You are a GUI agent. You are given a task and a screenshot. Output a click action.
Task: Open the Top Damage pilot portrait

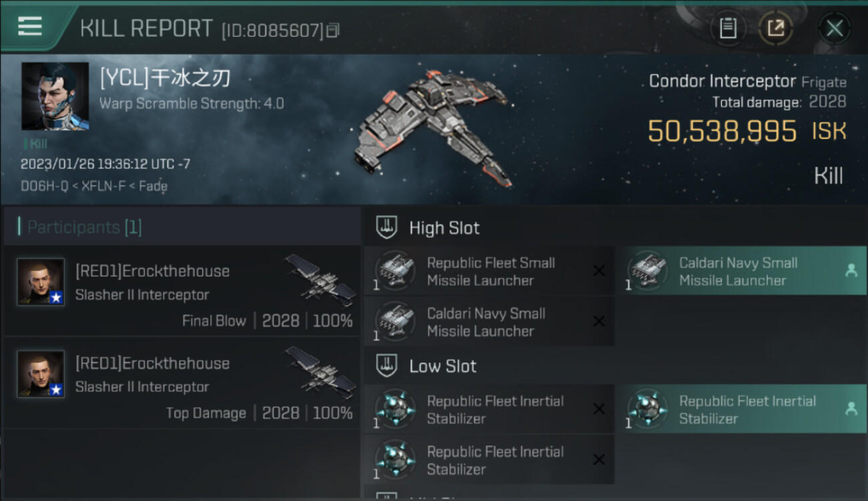(x=41, y=374)
